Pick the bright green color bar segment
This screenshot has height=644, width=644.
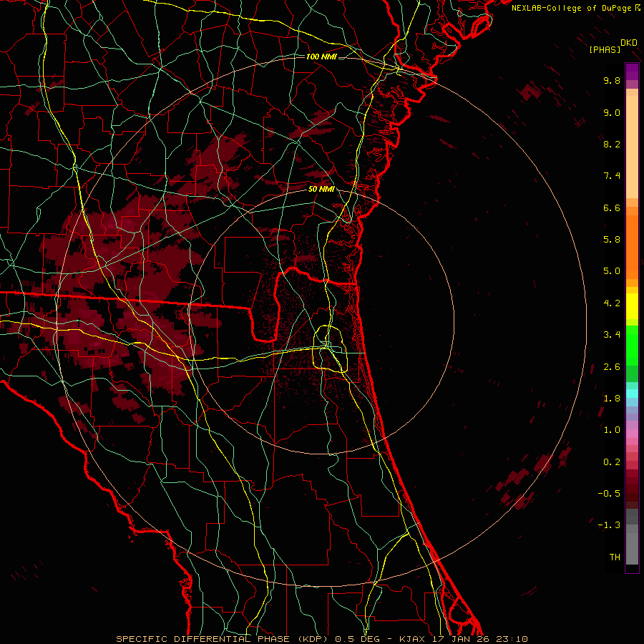point(632,345)
